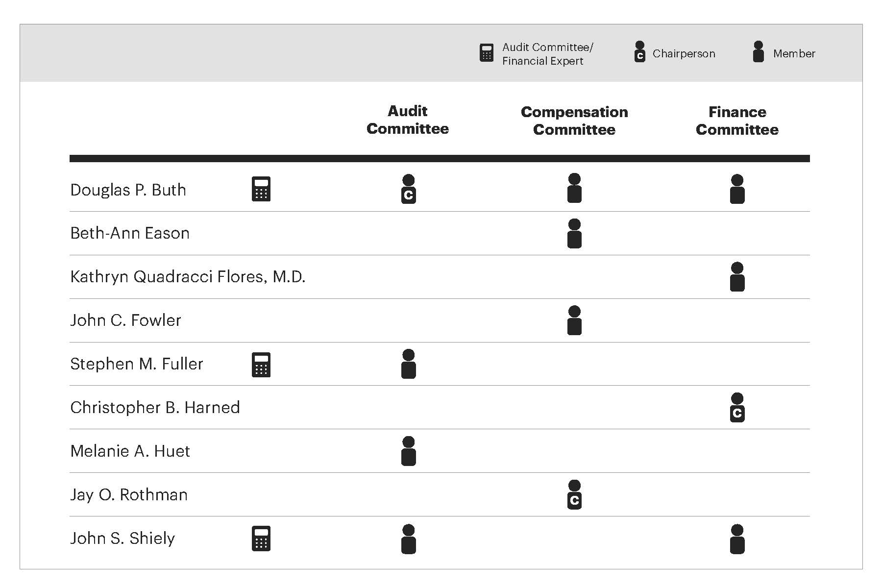Image resolution: width=882 pixels, height=588 pixels.
Task: Click the legend's calculator icon
Action: (486, 53)
